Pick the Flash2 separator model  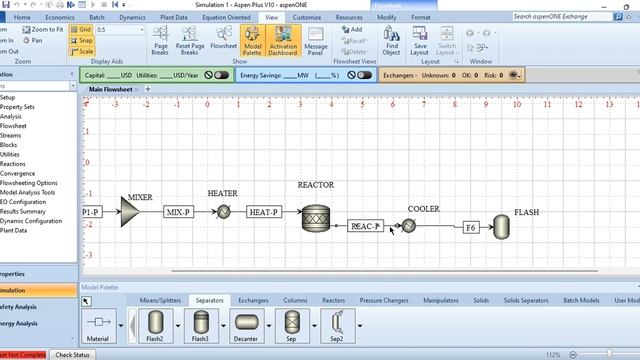[x=155, y=325]
